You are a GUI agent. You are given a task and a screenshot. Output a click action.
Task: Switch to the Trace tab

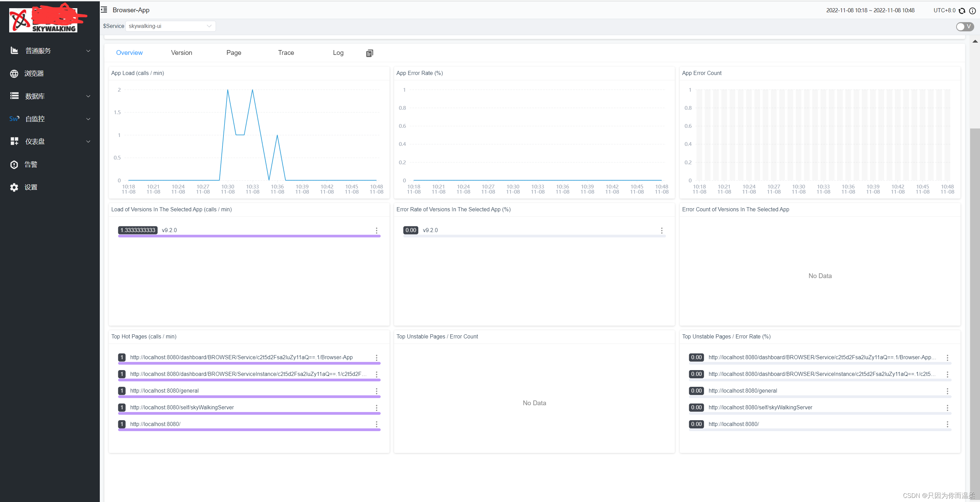(x=286, y=53)
